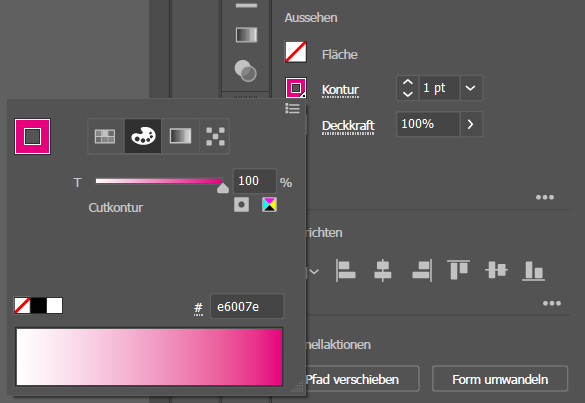Align objects to horizontal left

tap(346, 270)
